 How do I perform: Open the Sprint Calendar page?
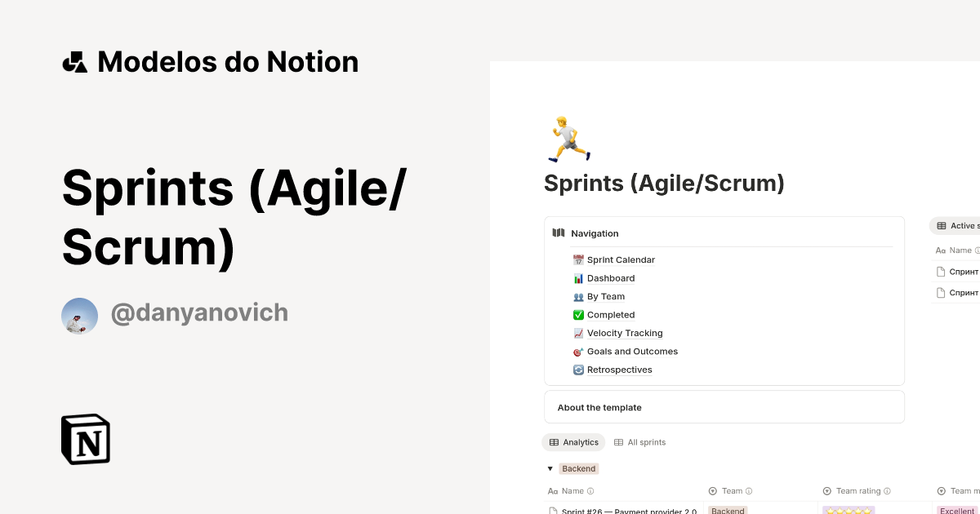coord(621,259)
